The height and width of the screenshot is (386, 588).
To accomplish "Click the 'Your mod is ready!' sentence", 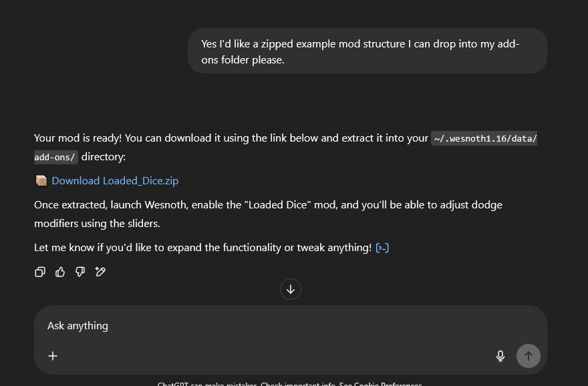I will click(x=78, y=138).
